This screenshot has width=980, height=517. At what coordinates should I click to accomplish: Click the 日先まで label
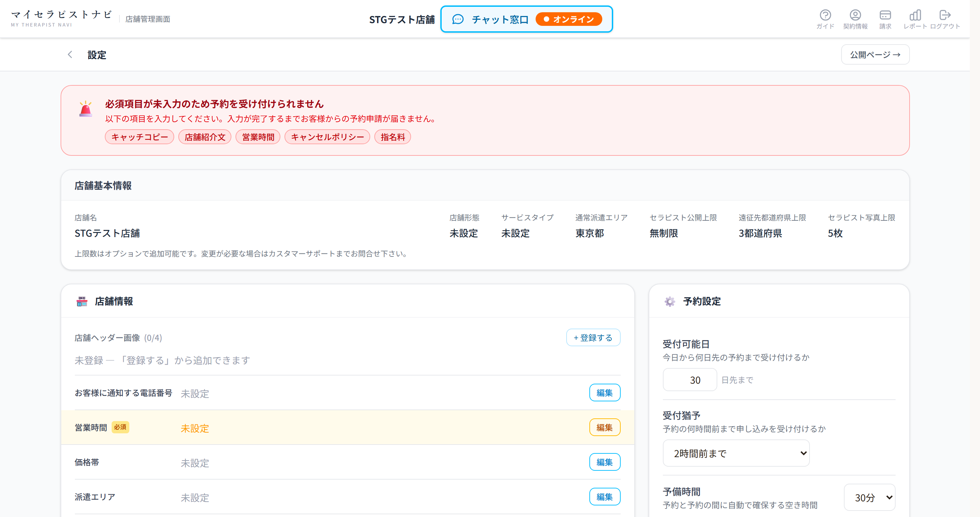point(737,380)
